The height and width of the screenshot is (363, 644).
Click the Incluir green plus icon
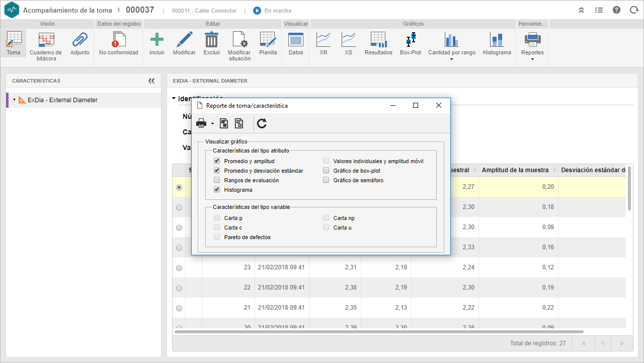click(x=157, y=40)
